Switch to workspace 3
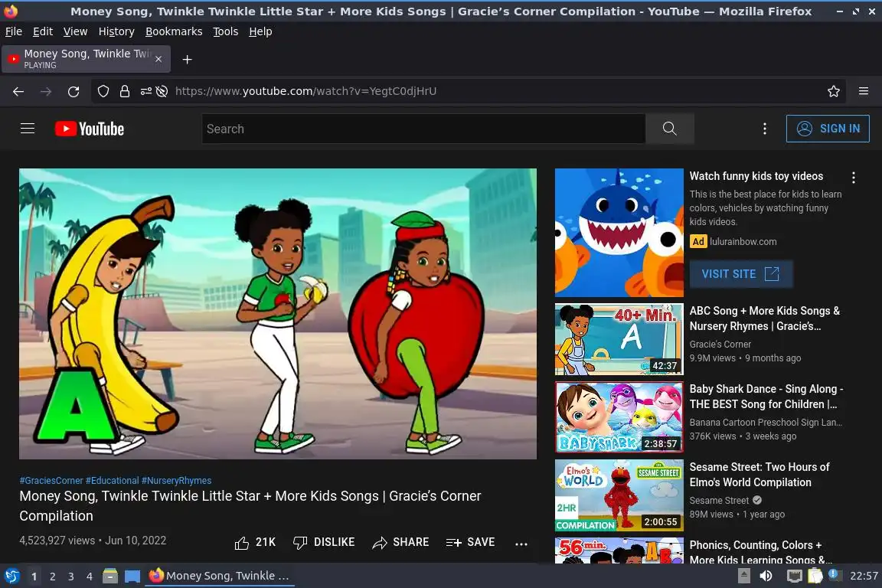This screenshot has height=588, width=882. 71,577
